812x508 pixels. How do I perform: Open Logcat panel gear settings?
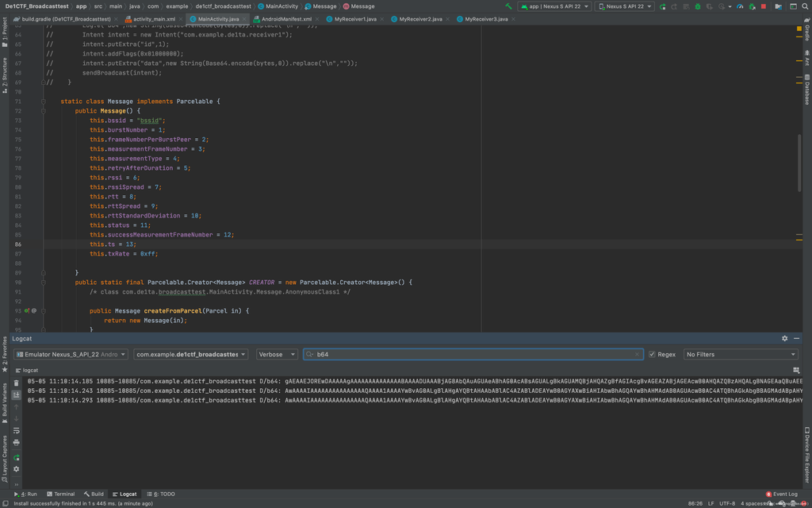pyautogui.click(x=784, y=338)
